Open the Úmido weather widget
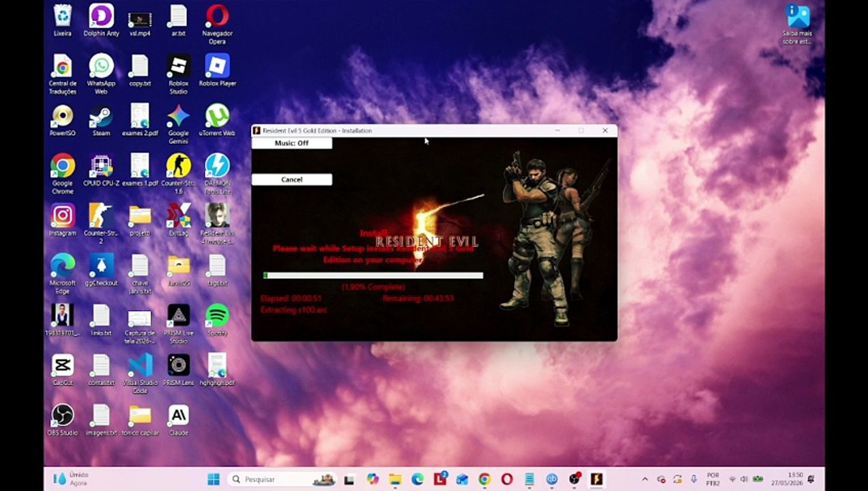 (70, 479)
